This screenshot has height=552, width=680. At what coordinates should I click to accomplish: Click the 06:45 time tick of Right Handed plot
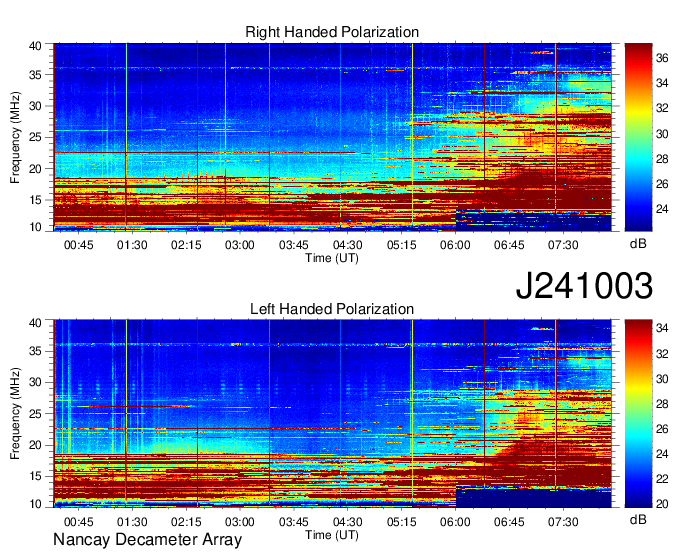509,245
